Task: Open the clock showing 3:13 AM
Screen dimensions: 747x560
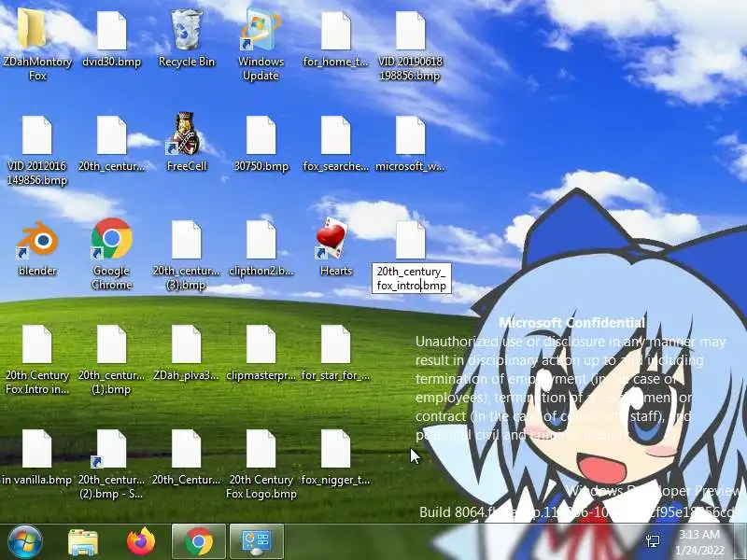Action: 698,542
